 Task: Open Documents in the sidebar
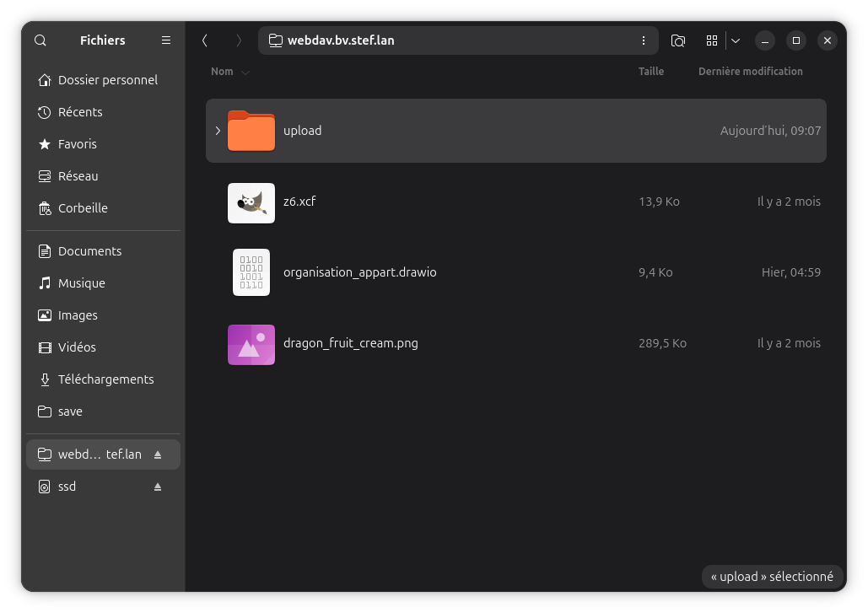pyautogui.click(x=104, y=251)
